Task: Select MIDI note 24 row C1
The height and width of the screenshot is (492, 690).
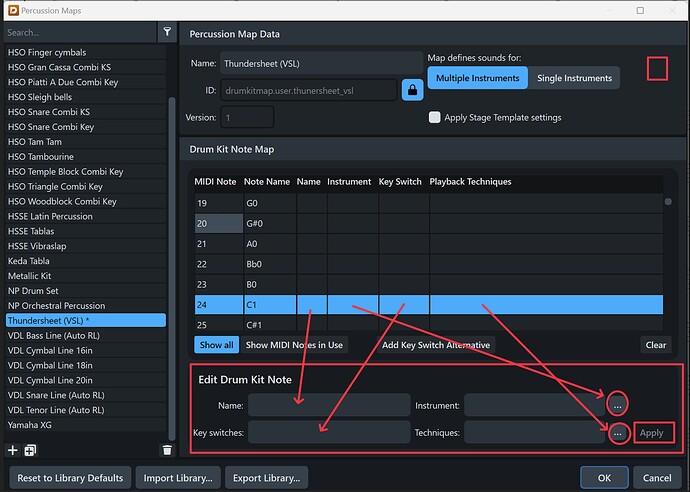Action: (x=429, y=305)
